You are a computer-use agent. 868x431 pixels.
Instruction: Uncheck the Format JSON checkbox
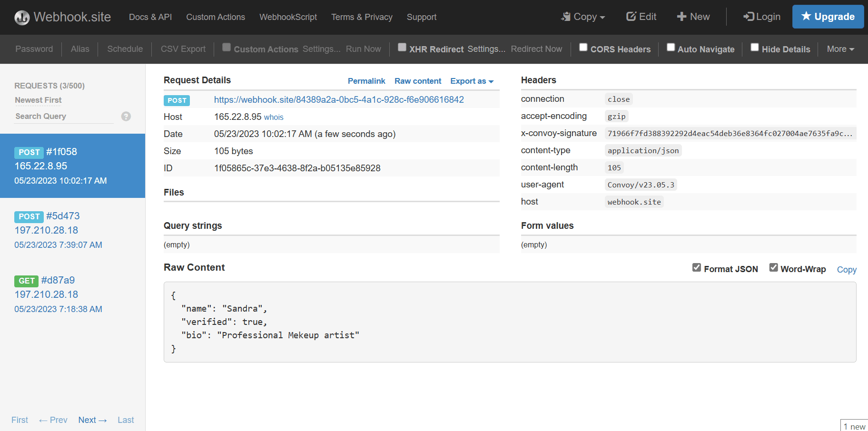(x=697, y=267)
